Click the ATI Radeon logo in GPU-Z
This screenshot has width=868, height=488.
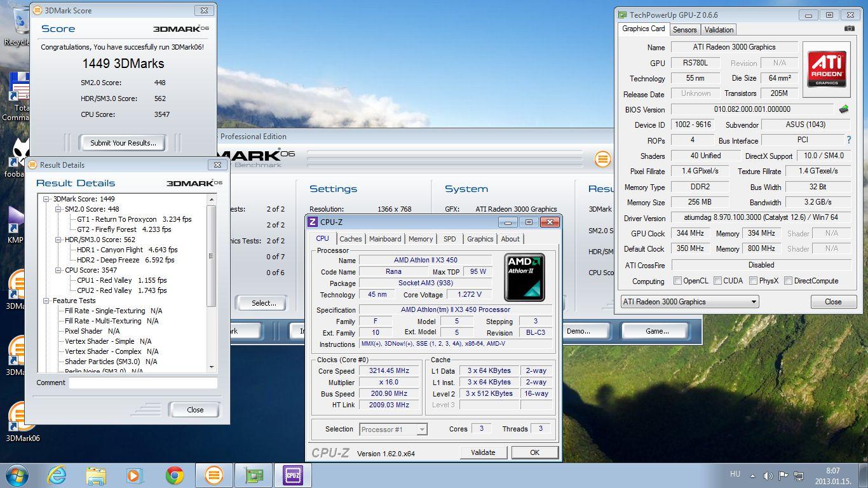tap(826, 69)
